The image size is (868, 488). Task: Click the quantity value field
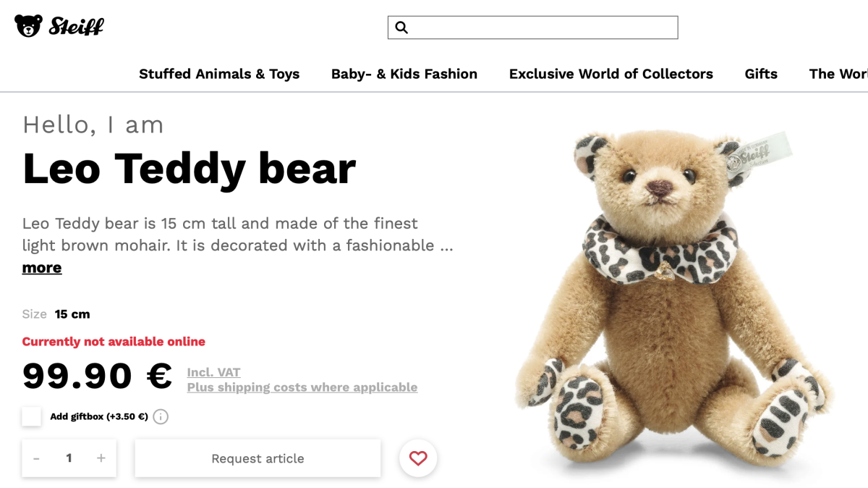tap(69, 458)
